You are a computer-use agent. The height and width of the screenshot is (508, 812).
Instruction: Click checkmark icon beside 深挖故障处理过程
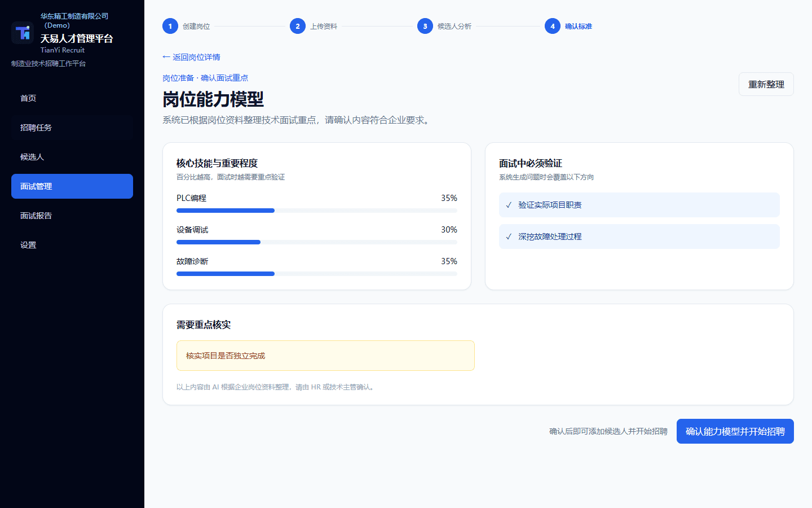tap(509, 237)
